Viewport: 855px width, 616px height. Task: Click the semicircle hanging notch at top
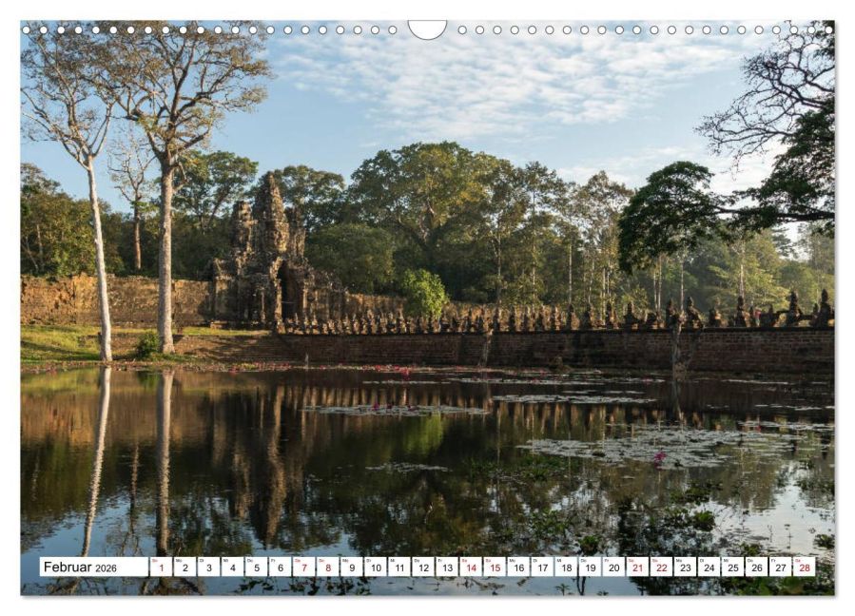428,29
